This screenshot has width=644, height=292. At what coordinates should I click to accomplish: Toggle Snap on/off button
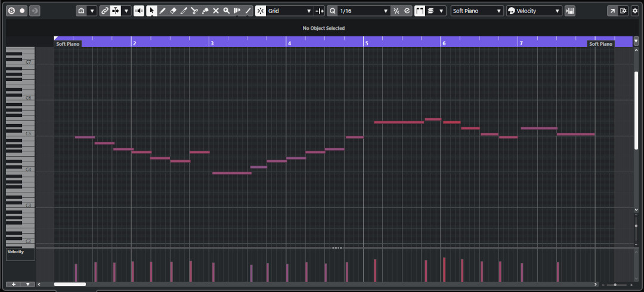pos(261,11)
